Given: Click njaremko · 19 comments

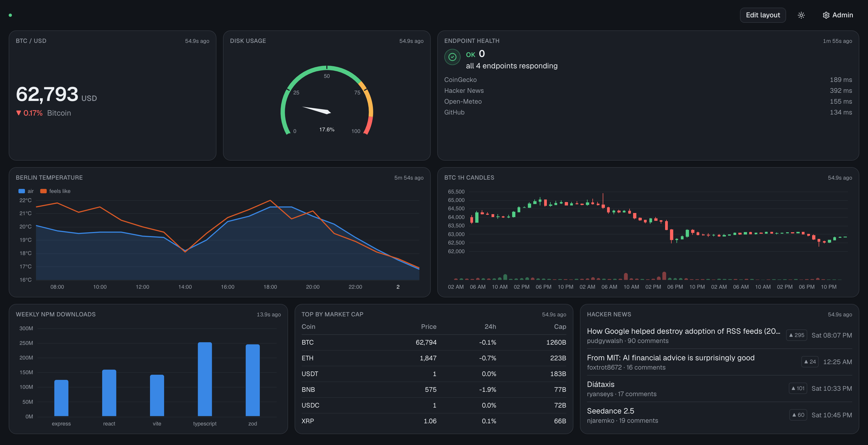Looking at the screenshot, I should point(622,421).
